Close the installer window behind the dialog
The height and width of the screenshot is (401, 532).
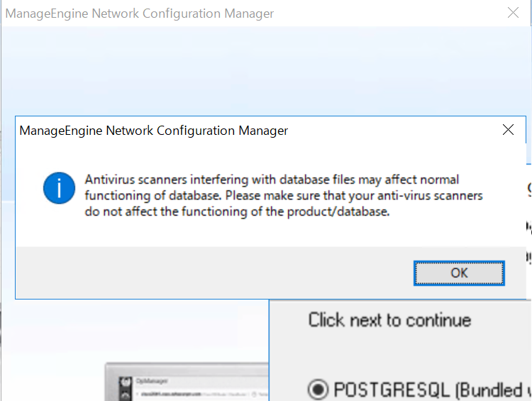pyautogui.click(x=514, y=13)
